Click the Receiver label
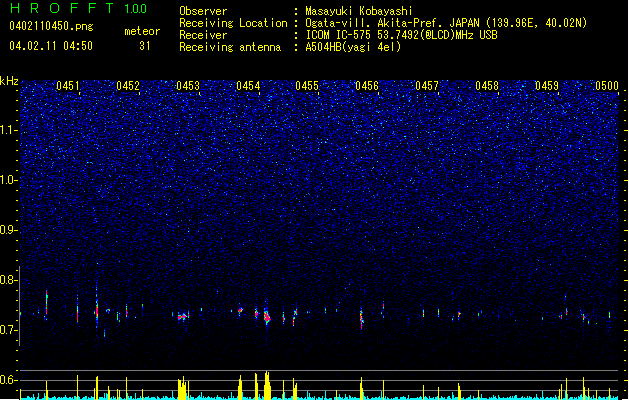 [203, 35]
